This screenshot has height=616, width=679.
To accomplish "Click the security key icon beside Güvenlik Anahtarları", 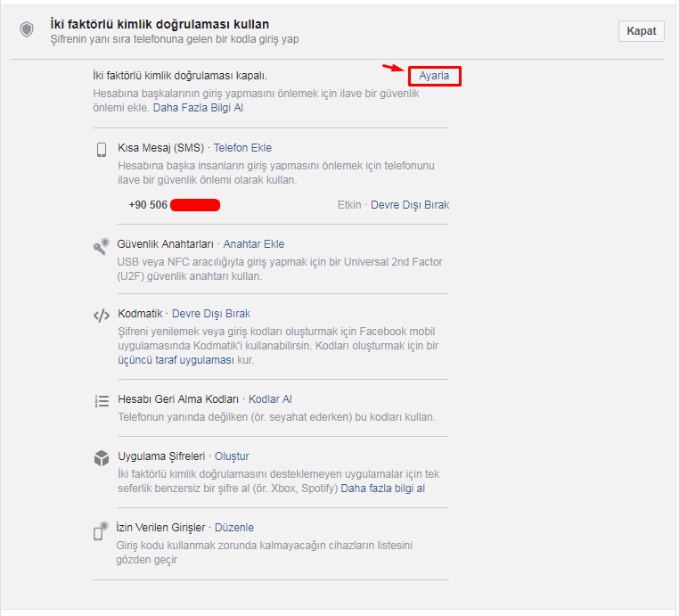I will [x=102, y=247].
